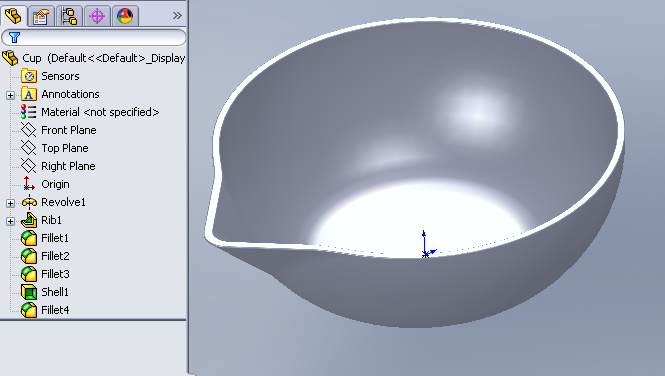
Task: Select the Cup part root node
Action: 94,58
